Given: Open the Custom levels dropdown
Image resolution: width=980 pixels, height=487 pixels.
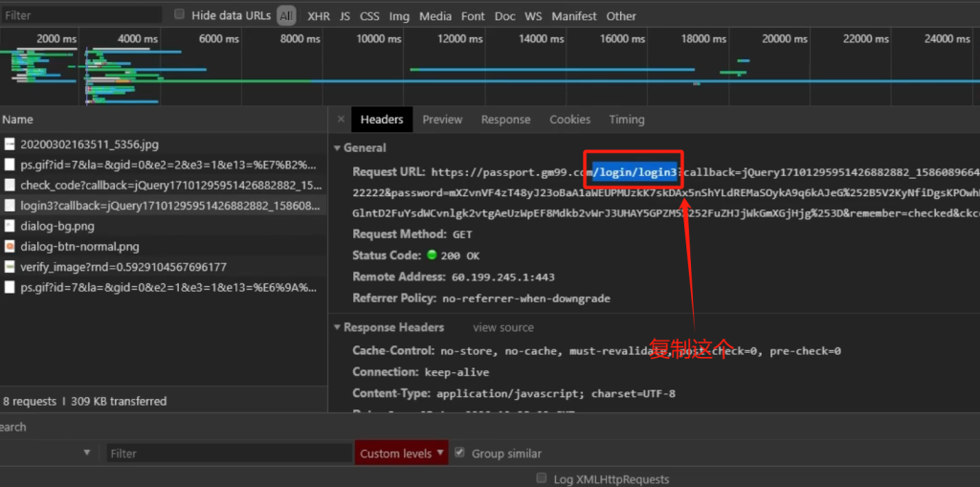Looking at the screenshot, I should click(x=401, y=454).
